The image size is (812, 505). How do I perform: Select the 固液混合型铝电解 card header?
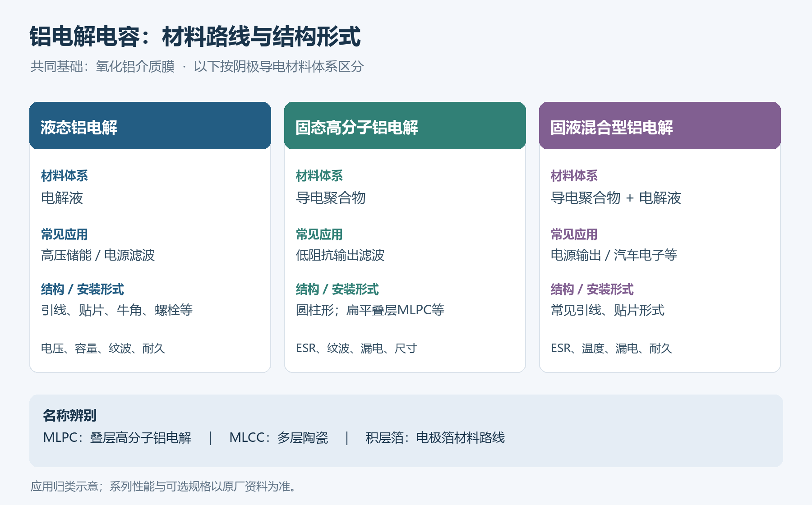[660, 126]
